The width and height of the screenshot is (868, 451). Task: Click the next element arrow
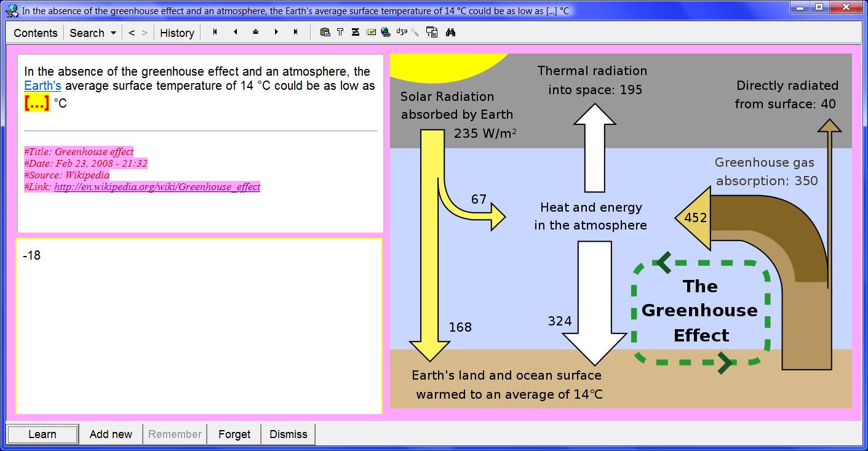[x=276, y=32]
